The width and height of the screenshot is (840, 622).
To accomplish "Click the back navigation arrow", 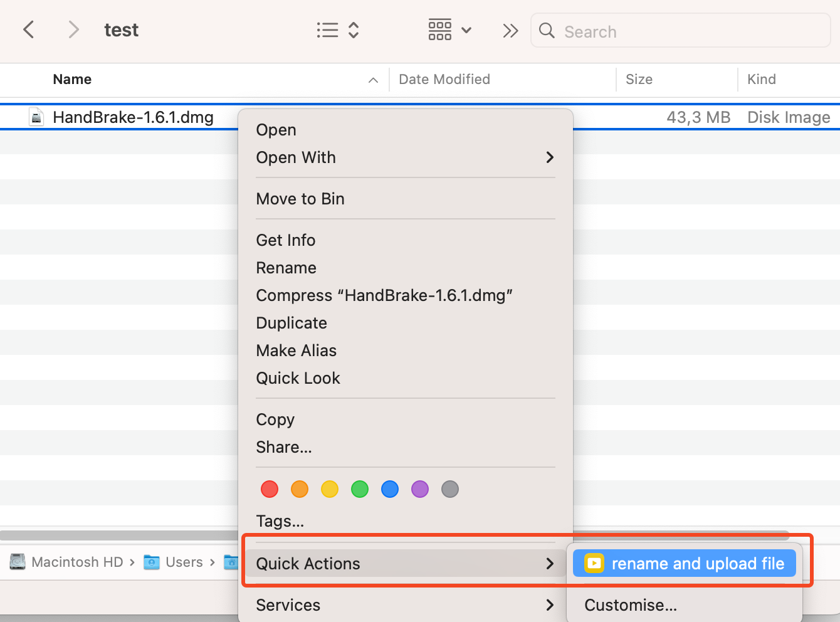I will pos(28,29).
